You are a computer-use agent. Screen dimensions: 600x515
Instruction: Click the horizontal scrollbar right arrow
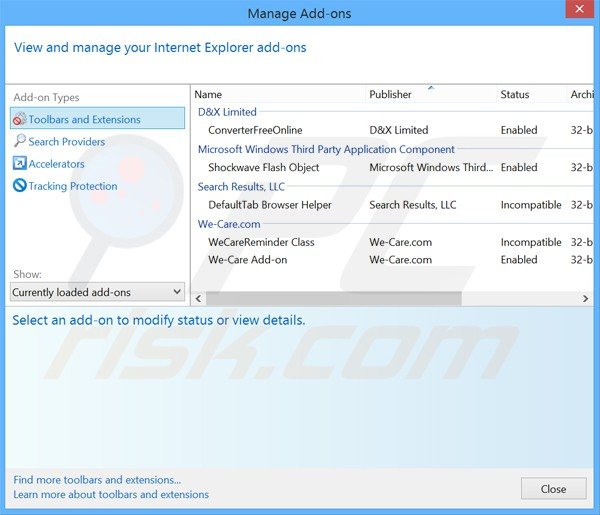click(x=585, y=298)
